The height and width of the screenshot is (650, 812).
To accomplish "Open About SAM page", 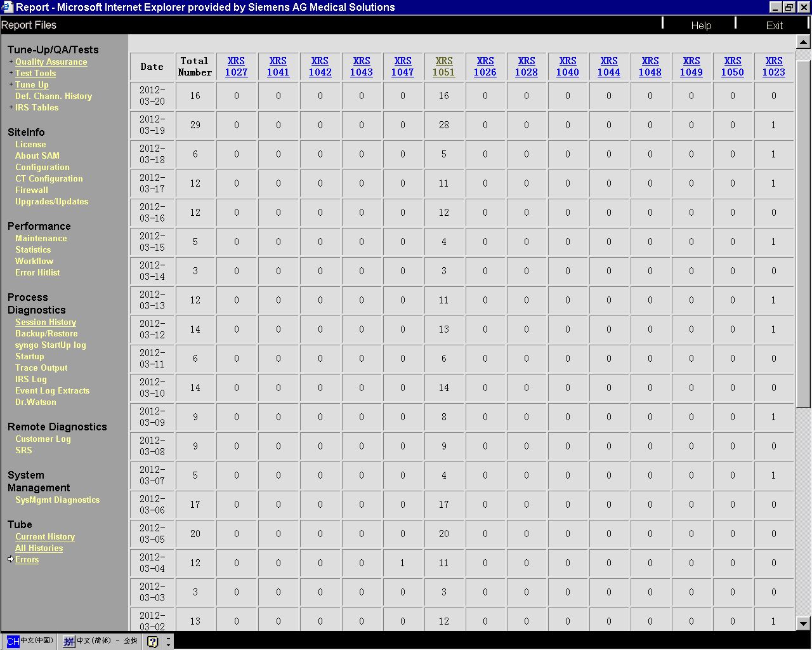I will 37,156.
